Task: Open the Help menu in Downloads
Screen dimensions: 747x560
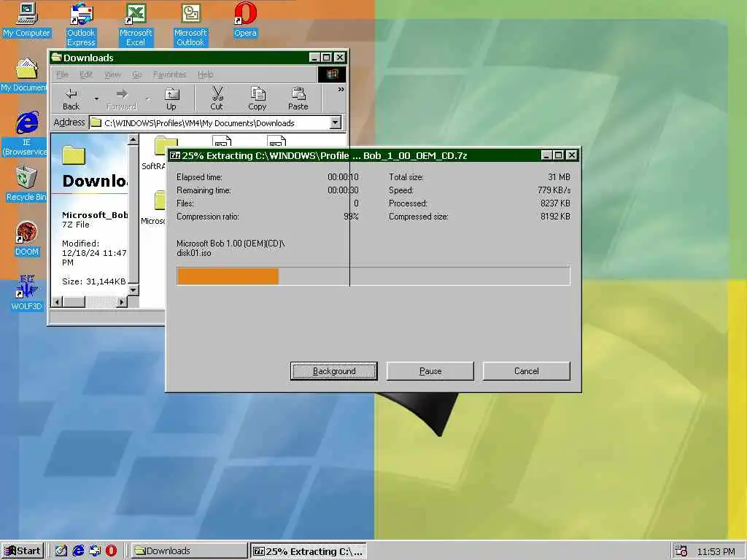Action: (205, 74)
